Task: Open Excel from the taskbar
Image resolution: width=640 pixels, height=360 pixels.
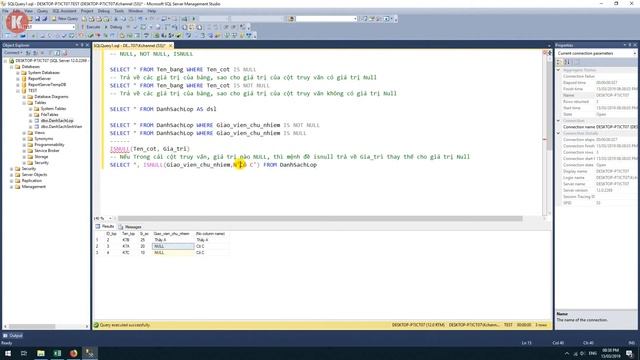Action: 57,353
